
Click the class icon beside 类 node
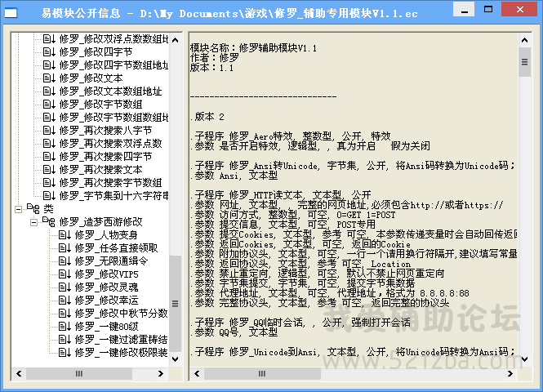tap(33, 208)
